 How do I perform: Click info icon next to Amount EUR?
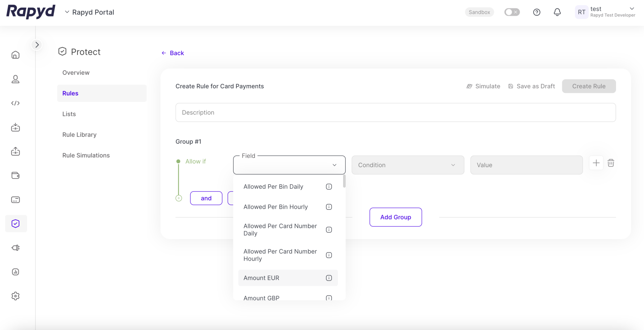(329, 278)
